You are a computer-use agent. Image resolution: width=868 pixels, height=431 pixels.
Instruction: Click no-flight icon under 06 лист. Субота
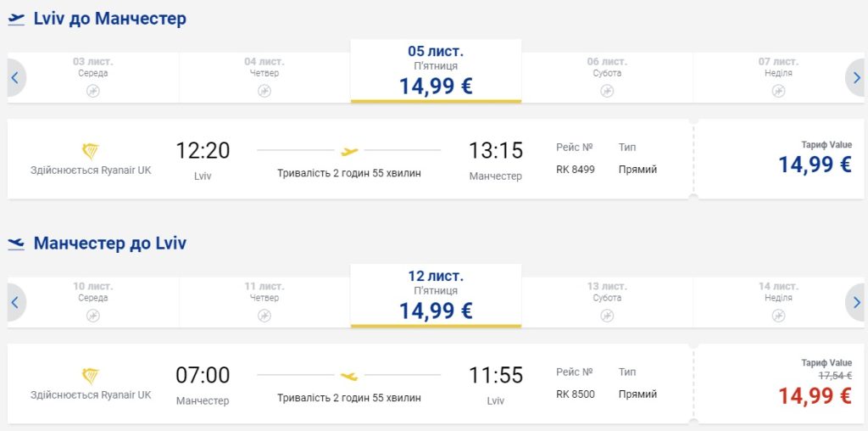(607, 91)
